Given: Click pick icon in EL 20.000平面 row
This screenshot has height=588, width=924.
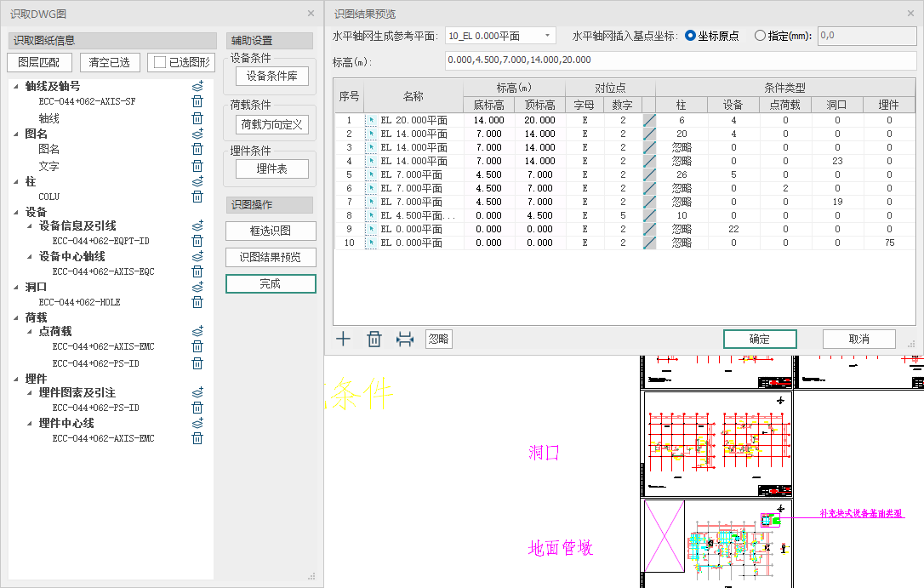Looking at the screenshot, I should (x=370, y=121).
